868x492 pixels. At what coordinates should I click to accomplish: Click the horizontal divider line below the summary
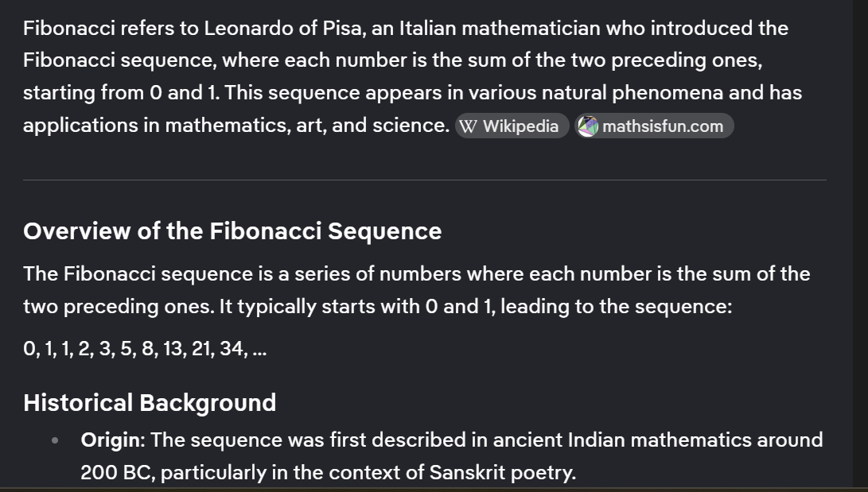click(x=425, y=180)
